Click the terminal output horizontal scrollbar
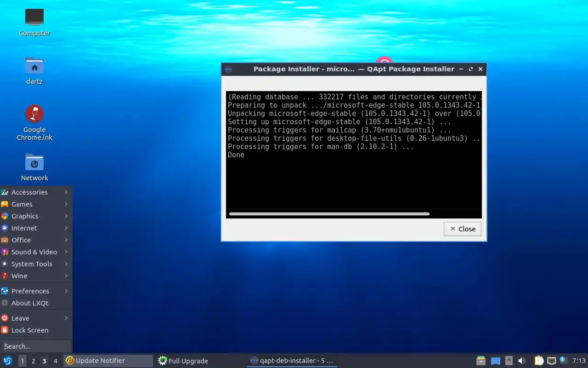The image size is (588, 368). tap(329, 214)
